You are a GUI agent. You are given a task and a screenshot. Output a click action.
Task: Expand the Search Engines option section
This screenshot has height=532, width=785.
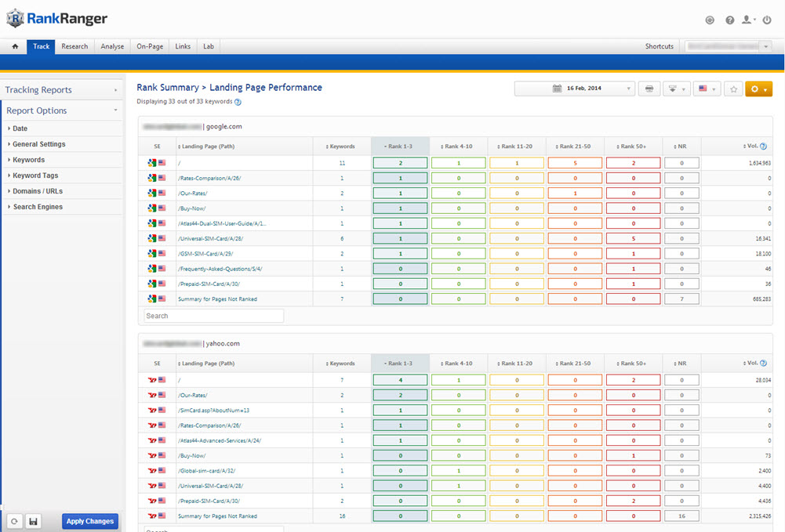[x=38, y=207]
